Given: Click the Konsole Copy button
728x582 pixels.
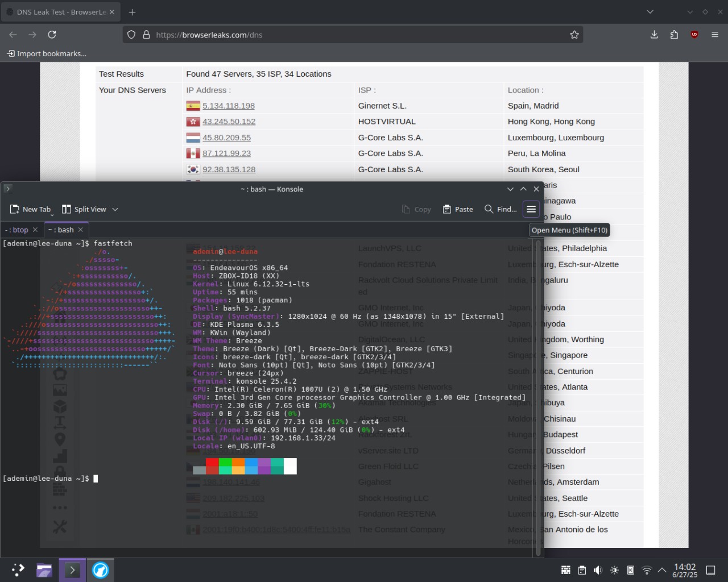Looking at the screenshot, I should 416,209.
